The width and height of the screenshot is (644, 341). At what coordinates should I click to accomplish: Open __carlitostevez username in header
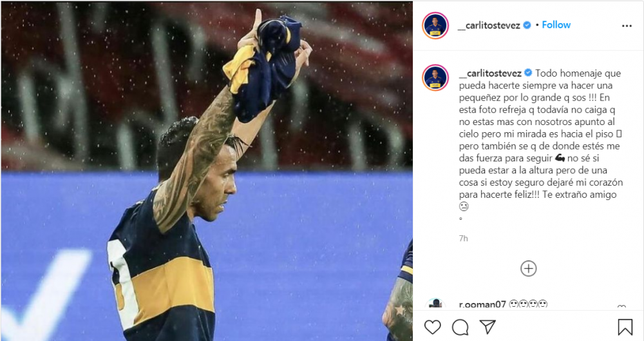[489, 26]
